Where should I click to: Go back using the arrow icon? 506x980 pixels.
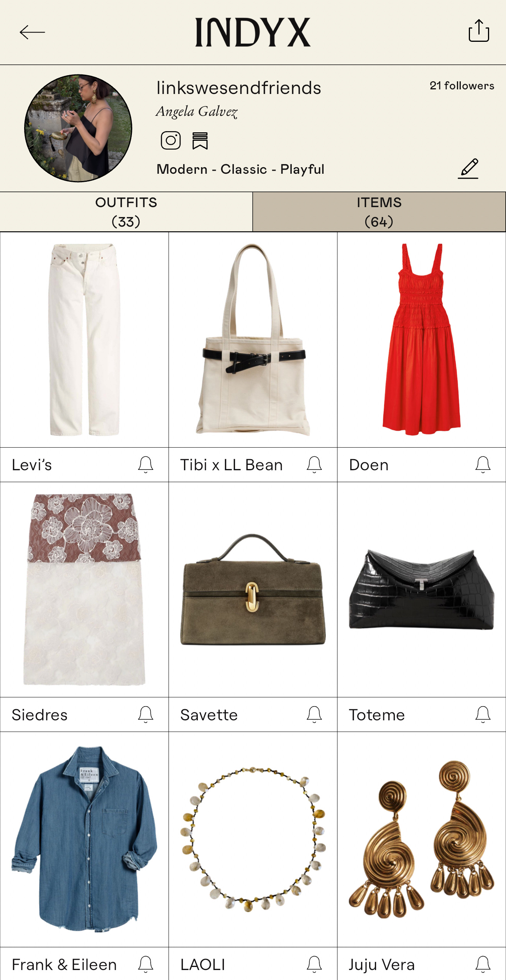click(x=32, y=32)
